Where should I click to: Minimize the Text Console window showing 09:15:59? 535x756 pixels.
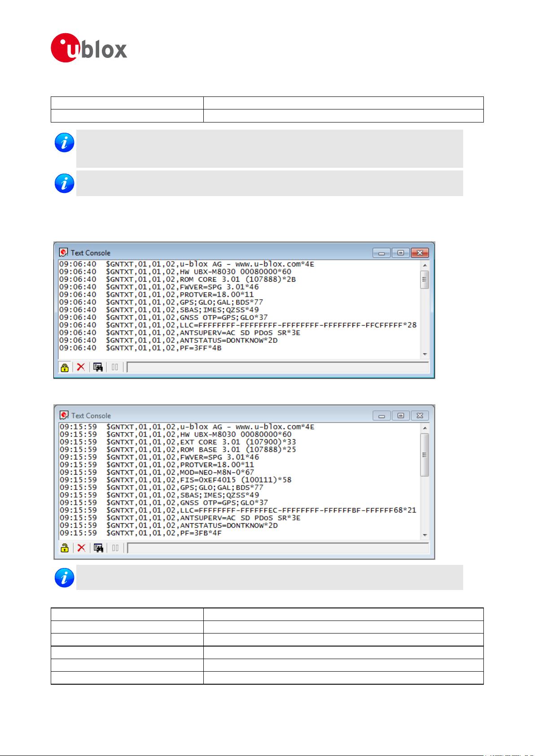(x=382, y=416)
